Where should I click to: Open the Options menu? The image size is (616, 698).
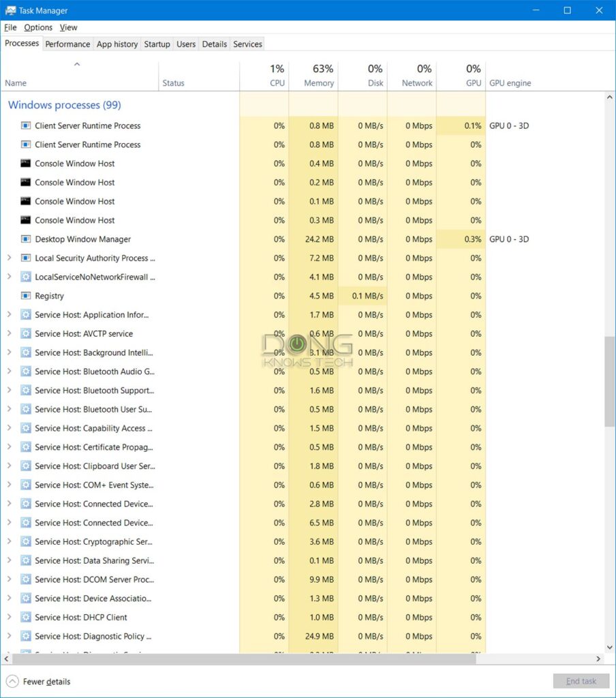point(38,27)
